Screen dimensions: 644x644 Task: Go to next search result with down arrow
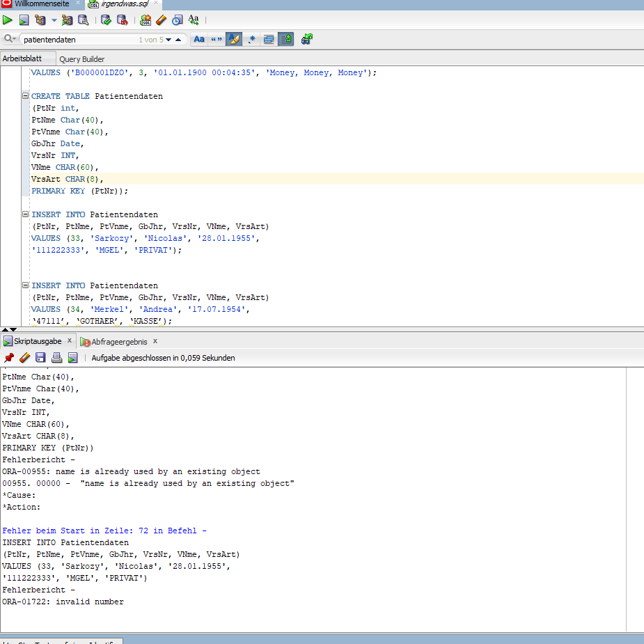click(x=167, y=40)
